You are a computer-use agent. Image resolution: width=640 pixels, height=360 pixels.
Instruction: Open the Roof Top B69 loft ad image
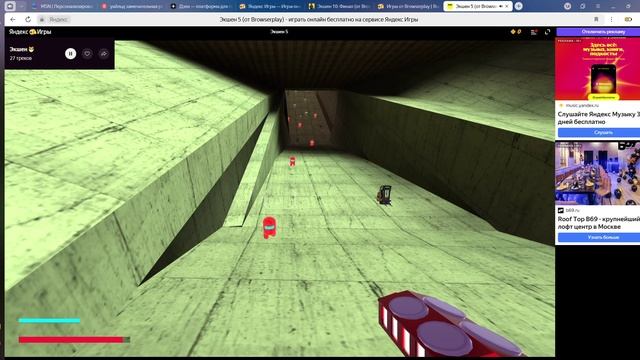click(x=598, y=173)
